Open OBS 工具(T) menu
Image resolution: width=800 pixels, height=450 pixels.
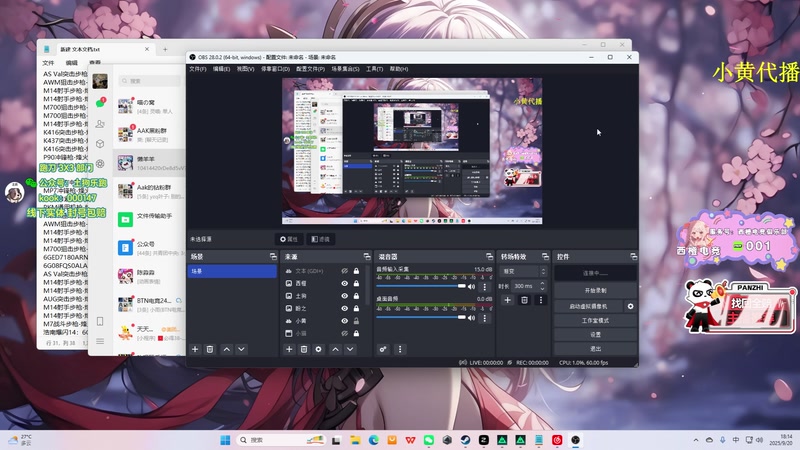point(374,69)
